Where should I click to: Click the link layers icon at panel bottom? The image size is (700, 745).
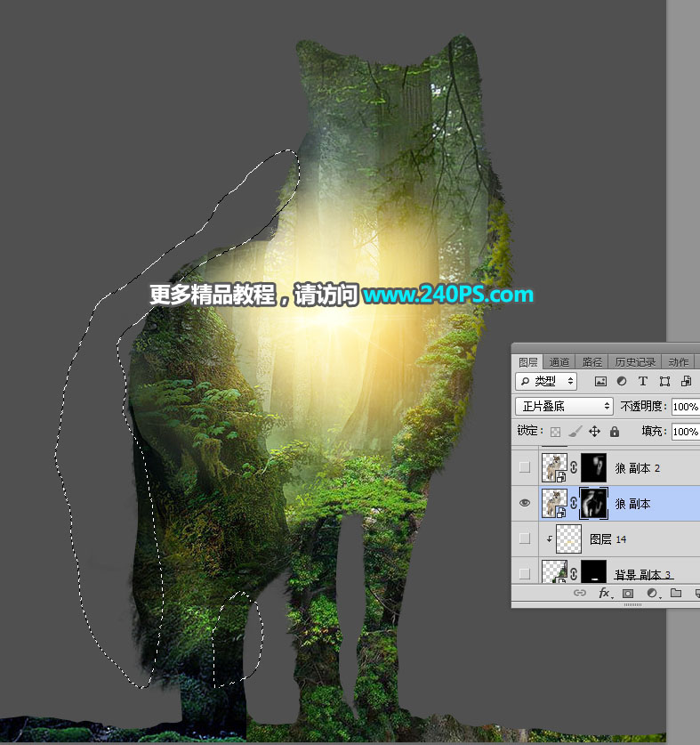click(x=579, y=593)
